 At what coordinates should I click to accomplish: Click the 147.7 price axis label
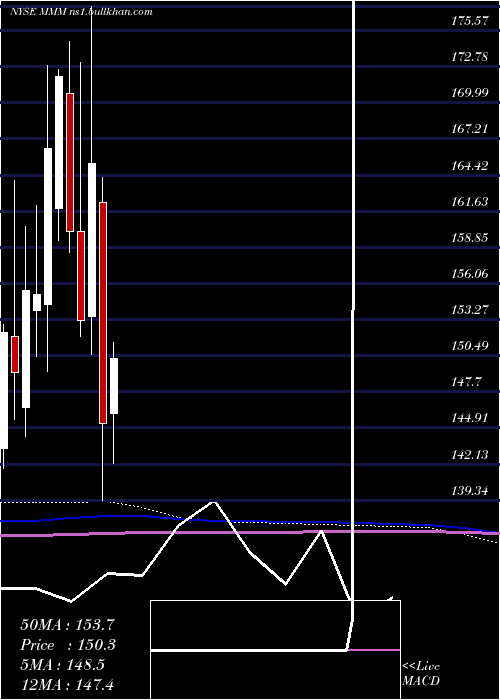(x=467, y=382)
